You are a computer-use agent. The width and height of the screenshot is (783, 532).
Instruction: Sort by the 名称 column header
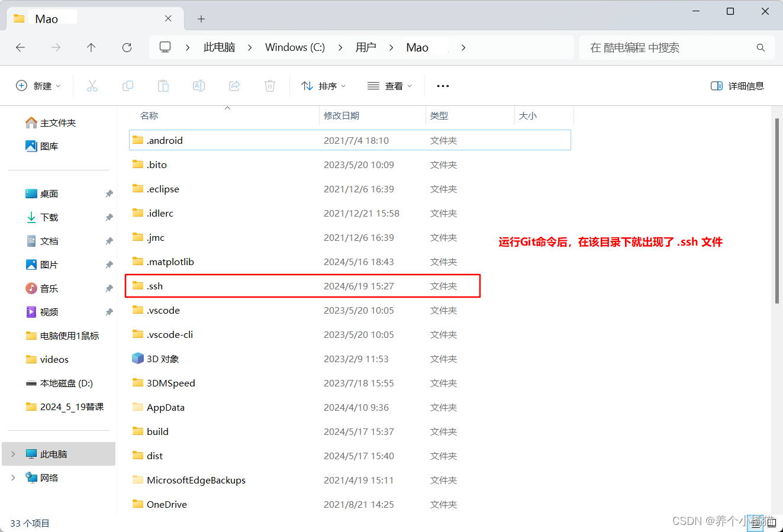(224, 115)
